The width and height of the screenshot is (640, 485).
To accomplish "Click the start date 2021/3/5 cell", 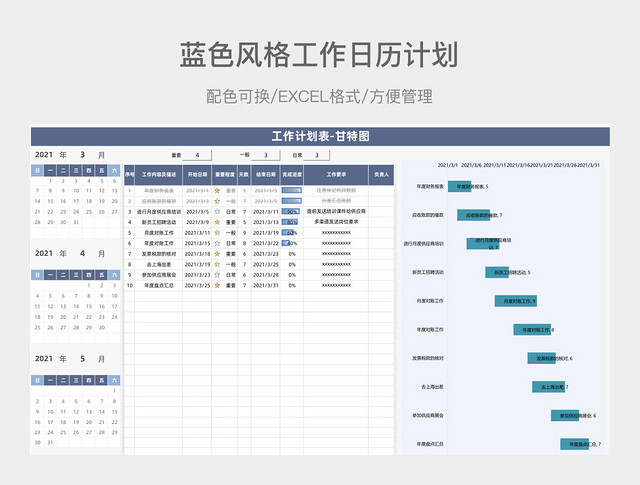I will 197,212.
